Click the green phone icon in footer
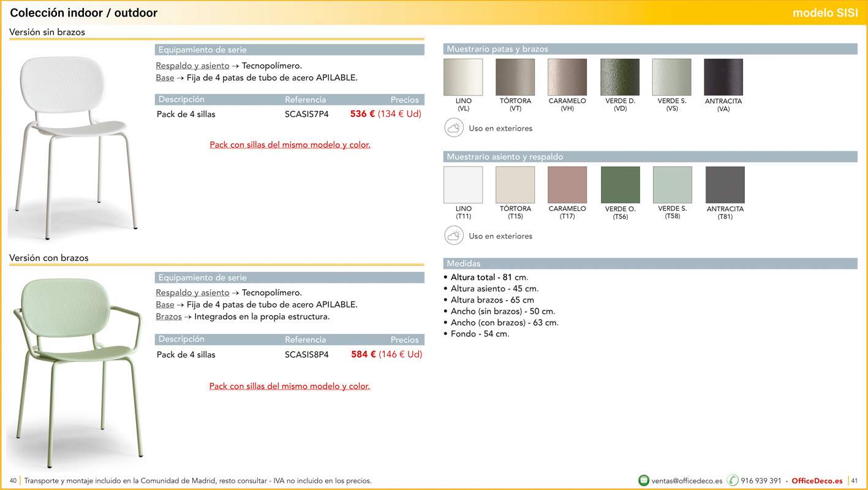Screen dimensions: 868x490 click(x=733, y=481)
